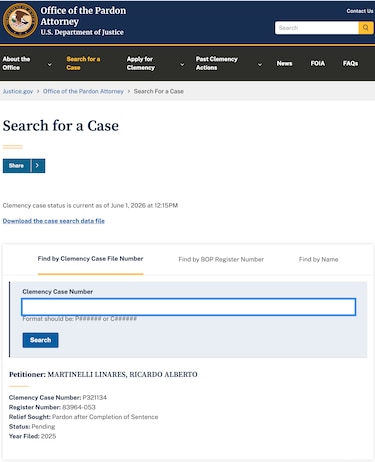Click the Share button
The width and height of the screenshot is (375, 462).
pos(17,166)
